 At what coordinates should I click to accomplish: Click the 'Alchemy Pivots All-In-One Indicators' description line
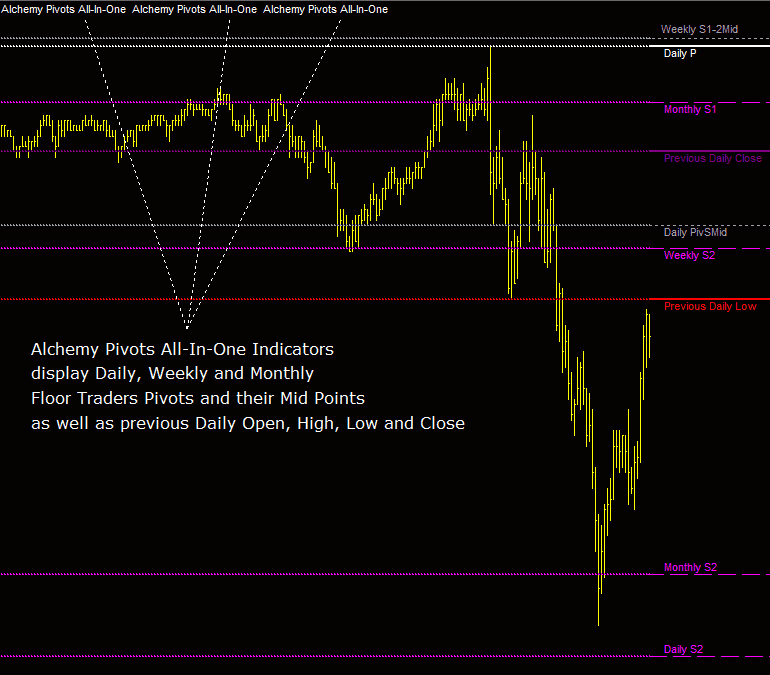pyautogui.click(x=182, y=350)
